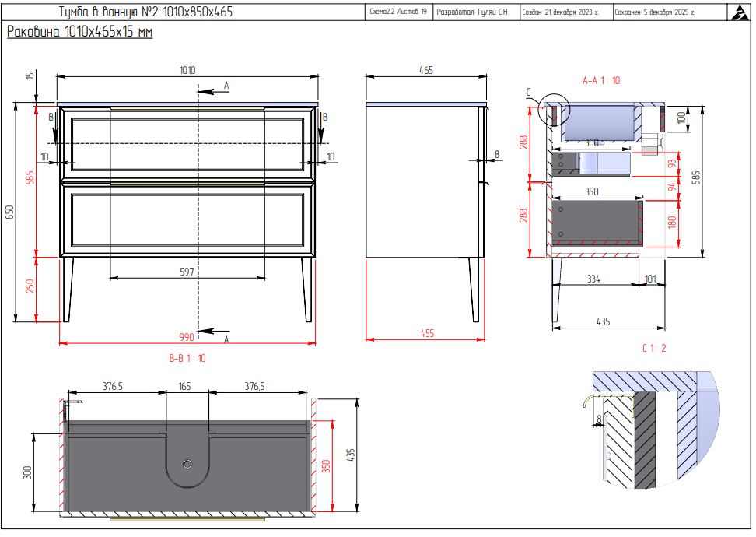
Task: Click the 350 drawer dimension in section A-A
Action: click(592, 192)
